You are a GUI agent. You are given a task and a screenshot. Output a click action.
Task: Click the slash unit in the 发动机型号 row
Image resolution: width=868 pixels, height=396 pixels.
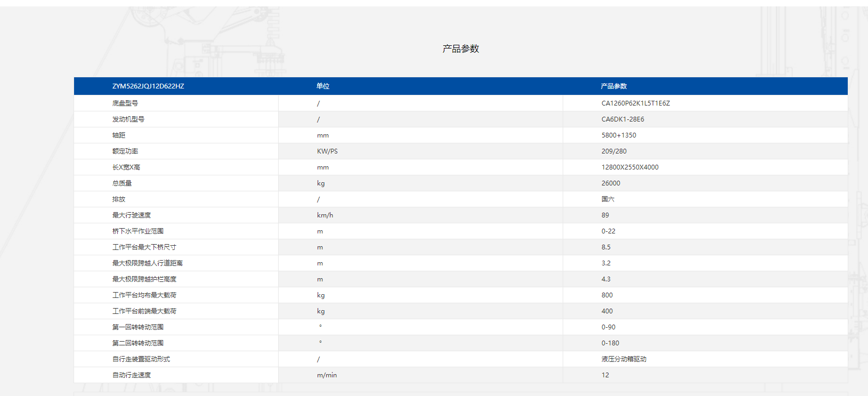[x=319, y=119]
